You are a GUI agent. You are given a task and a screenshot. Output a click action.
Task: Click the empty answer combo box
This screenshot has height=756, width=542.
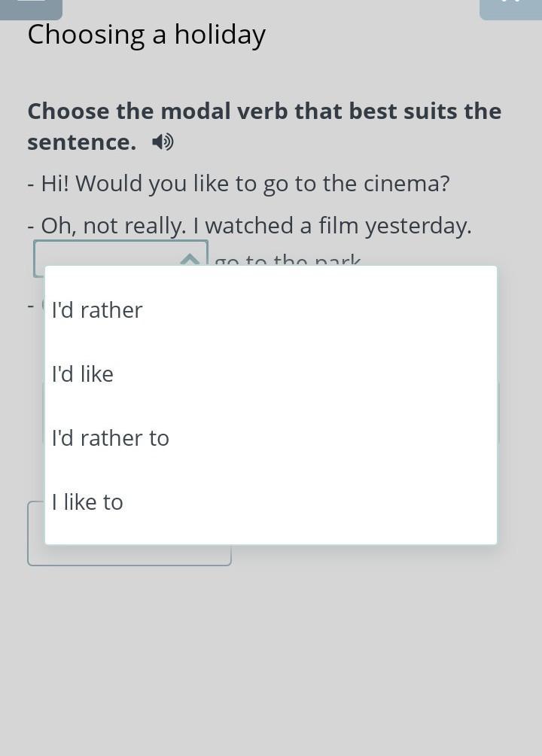point(120,258)
